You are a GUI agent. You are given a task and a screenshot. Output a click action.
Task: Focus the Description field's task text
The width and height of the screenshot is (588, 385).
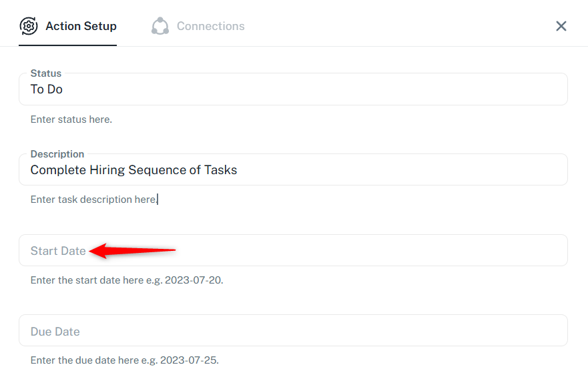click(x=133, y=170)
